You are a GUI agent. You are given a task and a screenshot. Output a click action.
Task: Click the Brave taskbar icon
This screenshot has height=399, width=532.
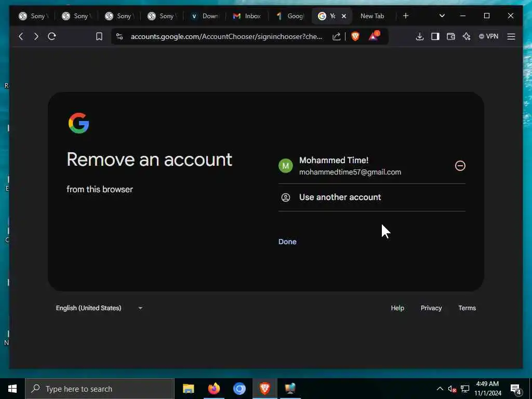pyautogui.click(x=265, y=389)
